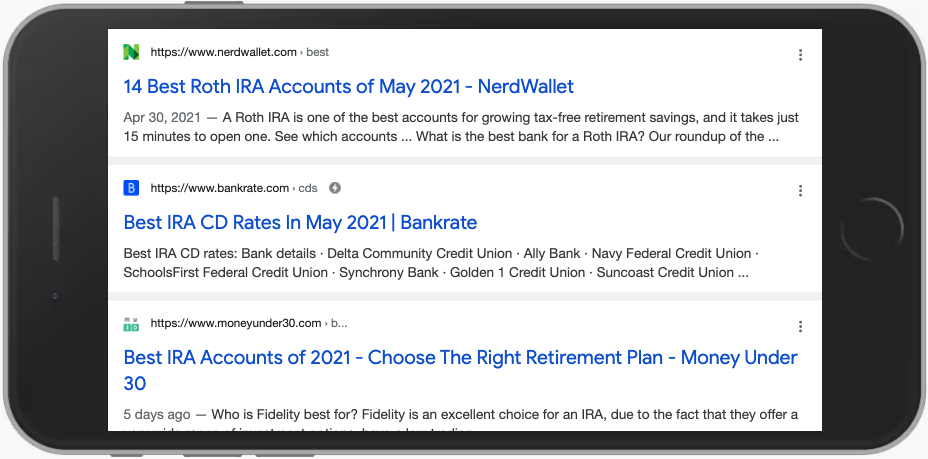Viewport: 928px width, 459px height.
Task: Open the three-dot menu for Bankrate result
Action: point(800,191)
